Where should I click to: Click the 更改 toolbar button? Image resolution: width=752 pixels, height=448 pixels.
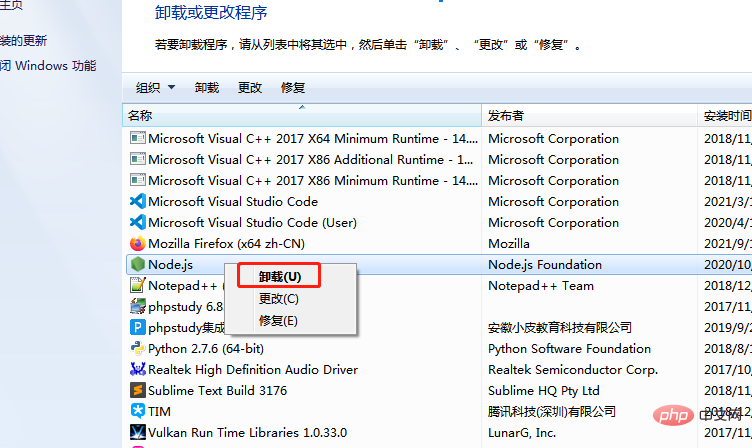[x=250, y=88]
